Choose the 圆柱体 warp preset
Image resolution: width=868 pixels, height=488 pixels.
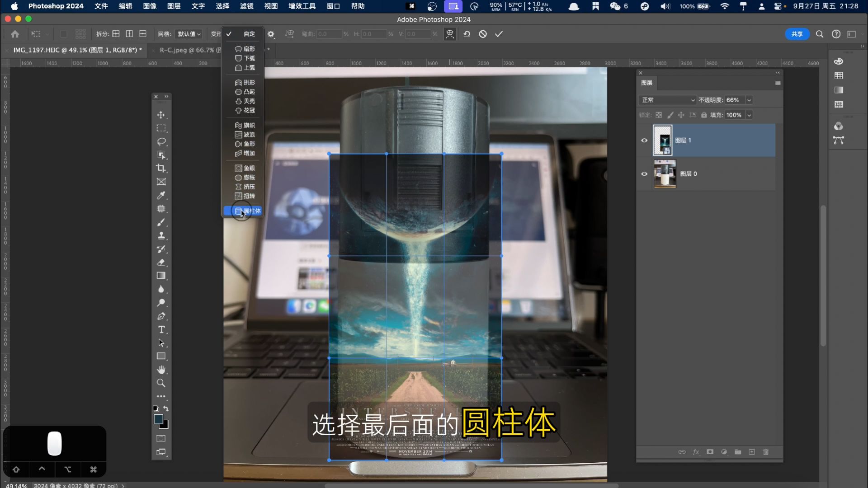pos(243,211)
